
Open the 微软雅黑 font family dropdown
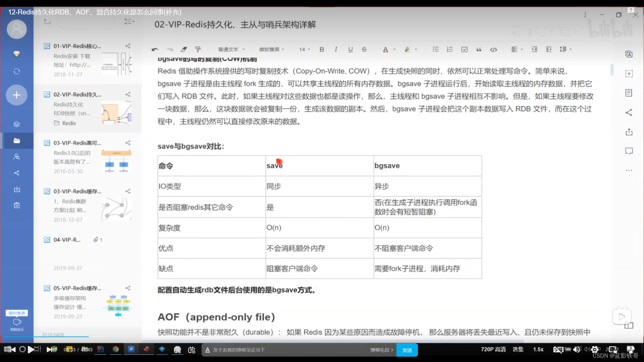point(271,50)
